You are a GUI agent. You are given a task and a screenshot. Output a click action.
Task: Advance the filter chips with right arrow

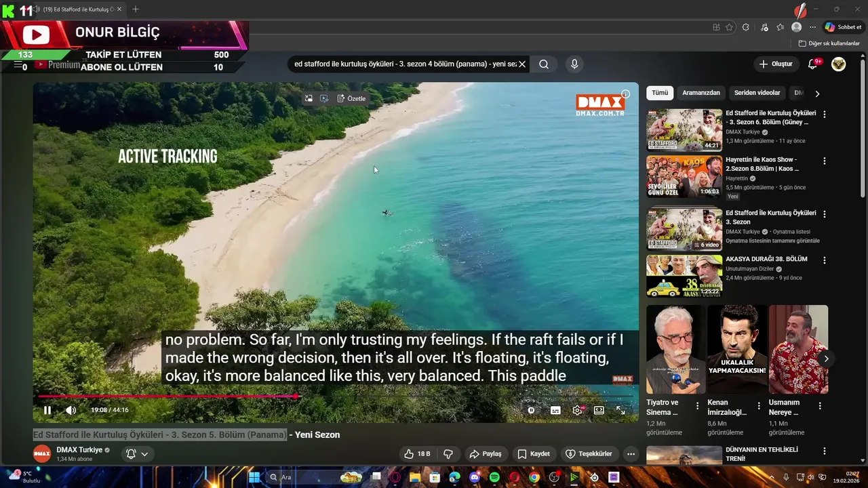tap(817, 94)
